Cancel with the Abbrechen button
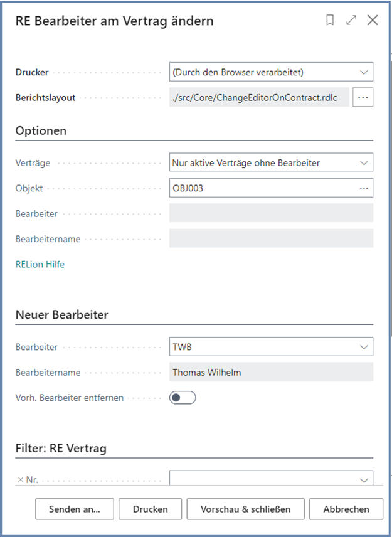 click(x=346, y=509)
